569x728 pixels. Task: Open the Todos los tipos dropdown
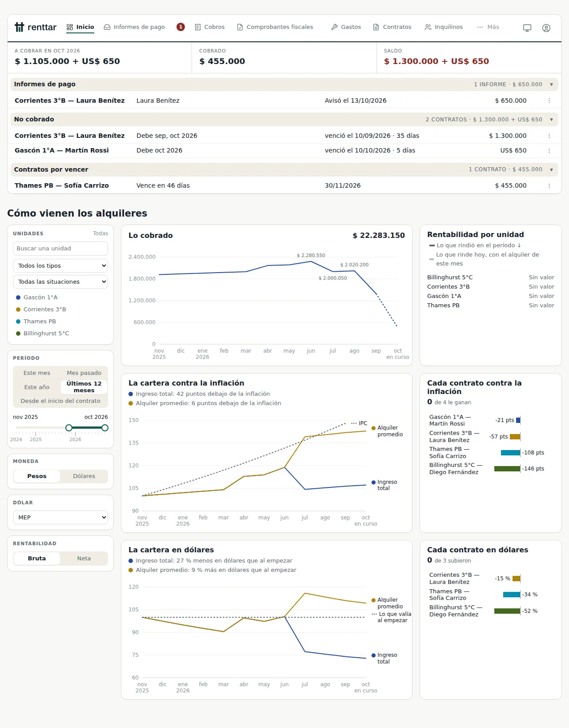click(60, 265)
